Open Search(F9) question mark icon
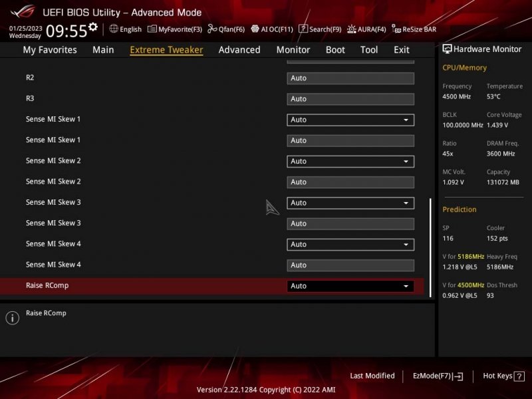The height and width of the screenshot is (399, 532). 303,29
